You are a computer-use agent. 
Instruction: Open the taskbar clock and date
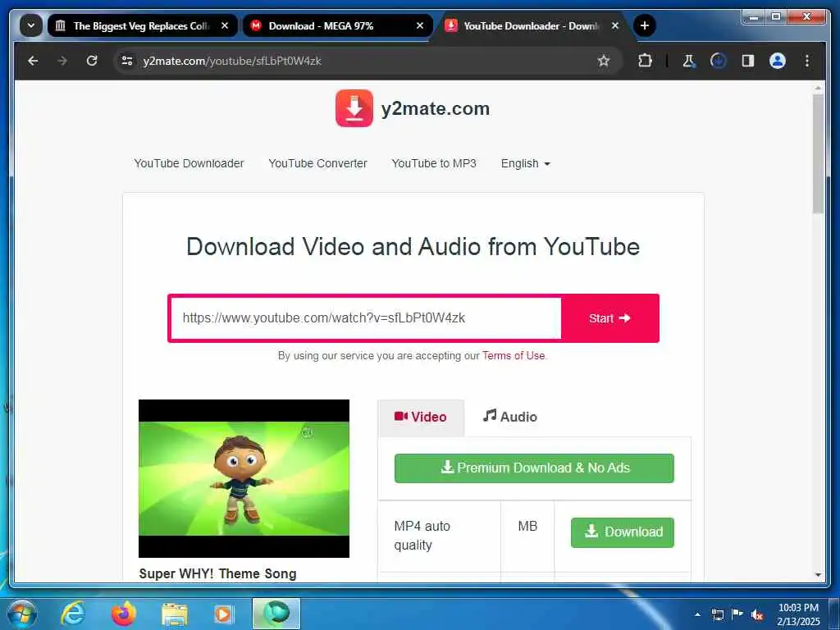pyautogui.click(x=798, y=614)
